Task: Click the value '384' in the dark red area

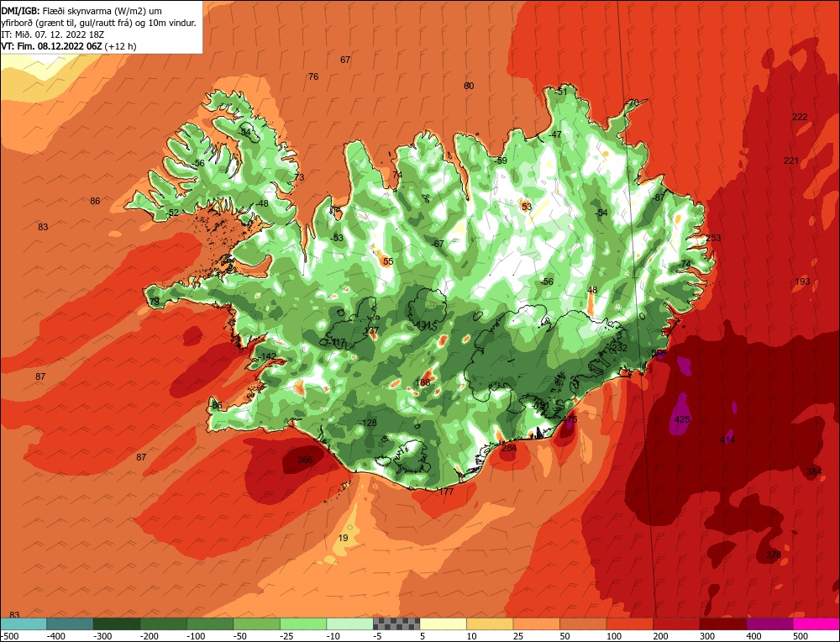Action: 814,471
